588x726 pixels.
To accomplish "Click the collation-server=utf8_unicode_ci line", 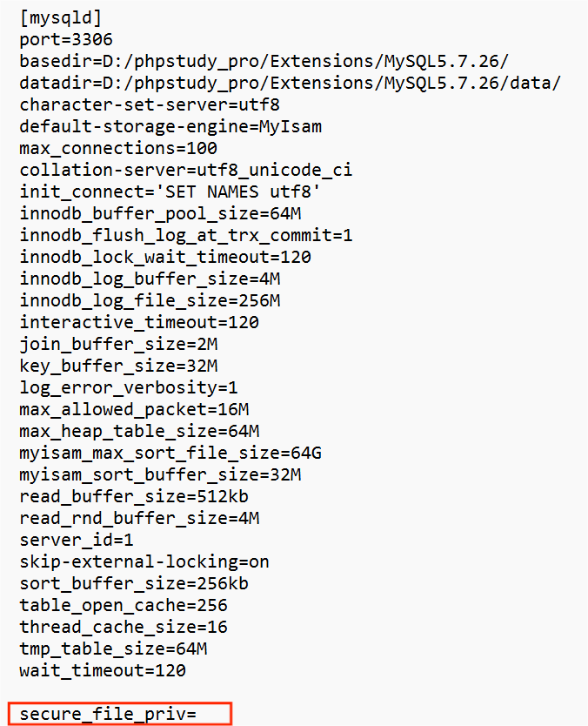I will click(x=186, y=171).
